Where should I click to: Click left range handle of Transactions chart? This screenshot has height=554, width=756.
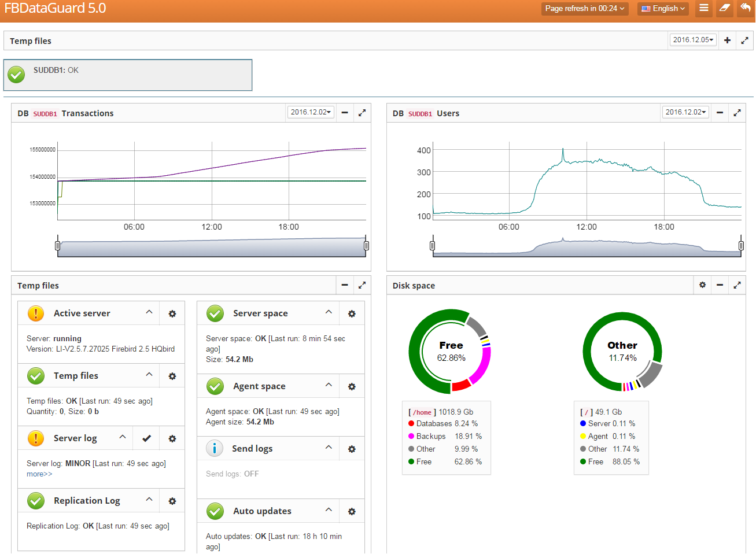click(57, 246)
